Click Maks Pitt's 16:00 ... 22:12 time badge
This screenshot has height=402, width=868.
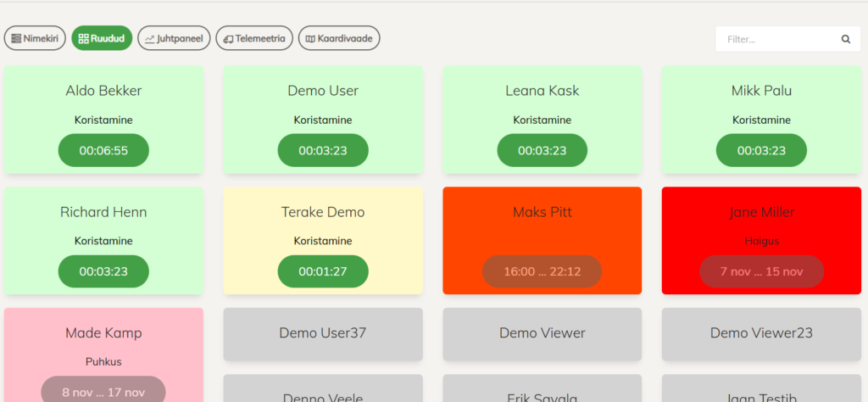[x=542, y=271]
